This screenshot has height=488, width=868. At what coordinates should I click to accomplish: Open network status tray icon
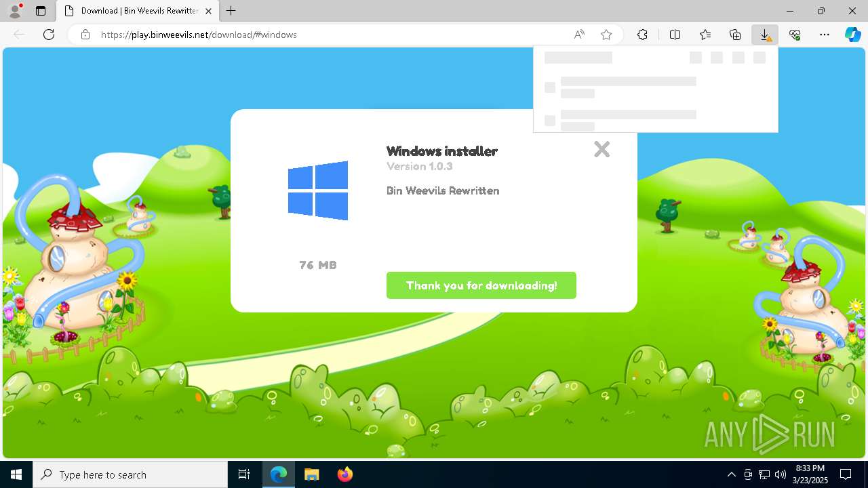(x=764, y=474)
